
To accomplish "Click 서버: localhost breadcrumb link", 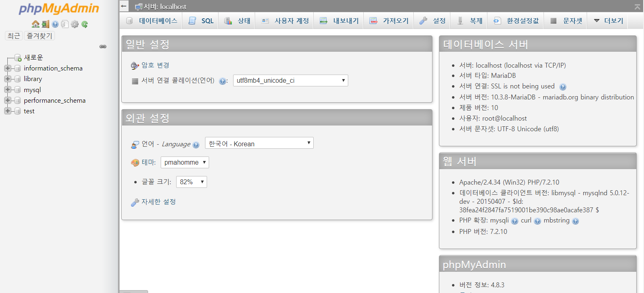I will pos(165,7).
